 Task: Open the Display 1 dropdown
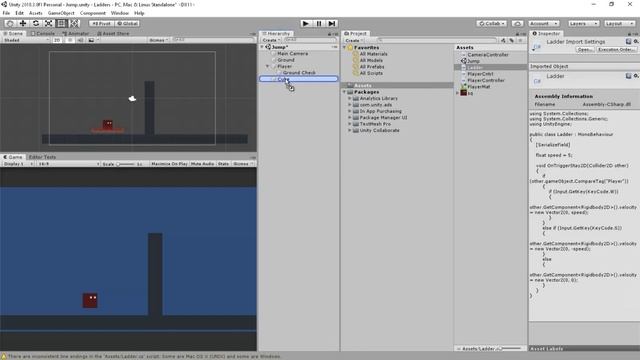[18, 164]
